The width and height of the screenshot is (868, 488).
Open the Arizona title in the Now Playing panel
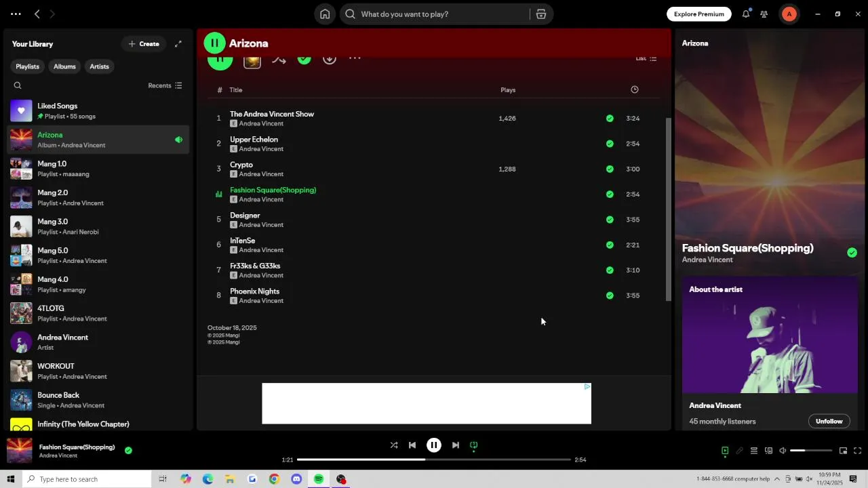[x=695, y=43]
